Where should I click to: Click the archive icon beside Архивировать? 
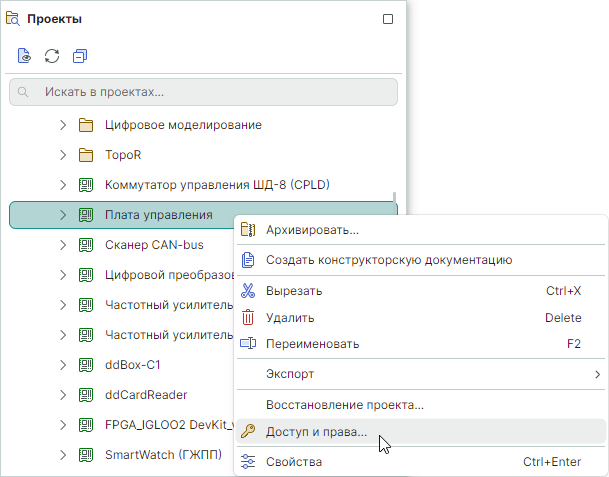(x=248, y=231)
